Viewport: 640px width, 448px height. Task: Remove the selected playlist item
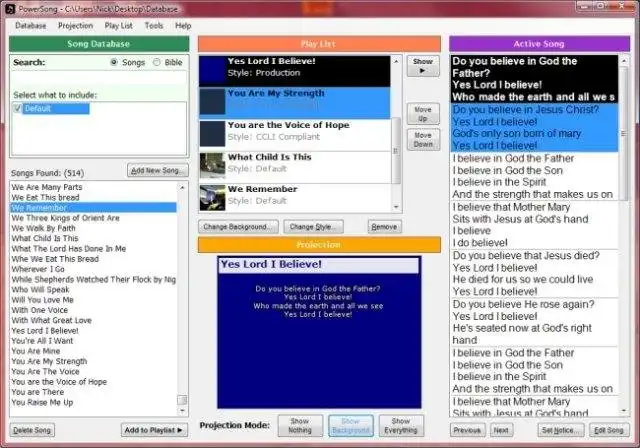pos(384,226)
